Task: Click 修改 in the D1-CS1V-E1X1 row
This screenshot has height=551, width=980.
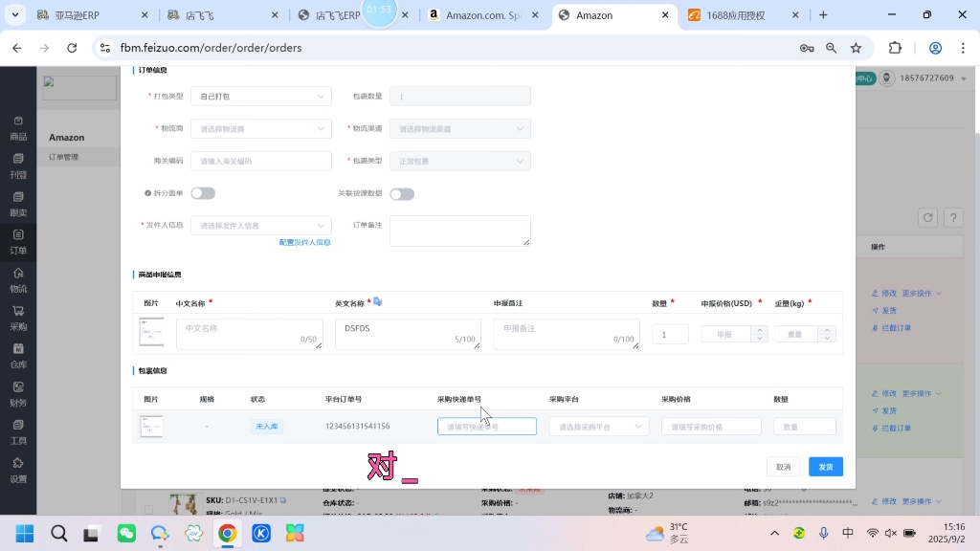Action: click(x=885, y=501)
